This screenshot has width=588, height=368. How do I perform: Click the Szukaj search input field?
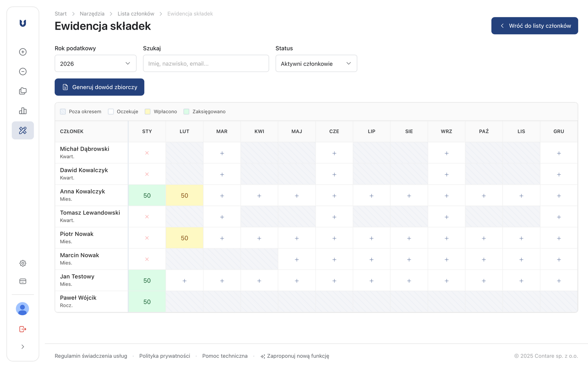click(x=206, y=64)
